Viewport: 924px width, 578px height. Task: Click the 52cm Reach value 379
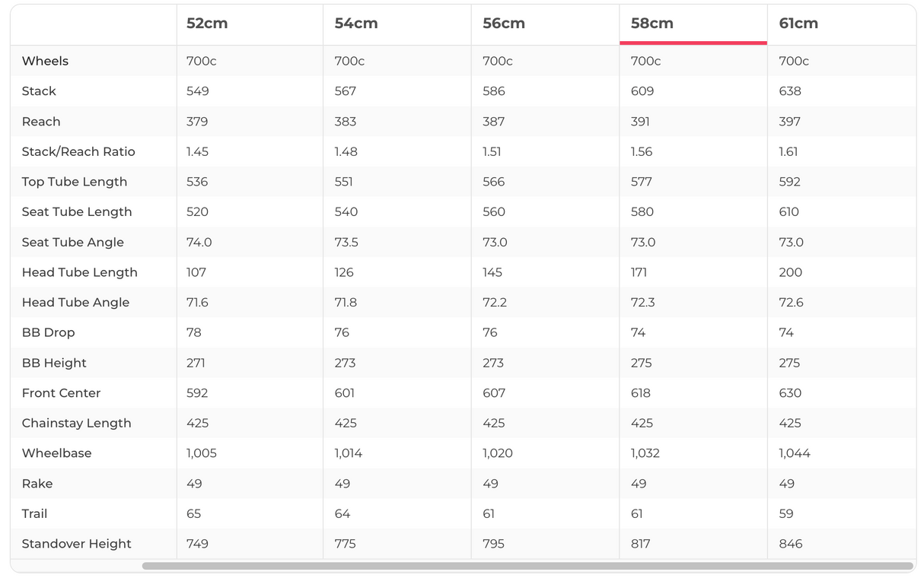197,122
